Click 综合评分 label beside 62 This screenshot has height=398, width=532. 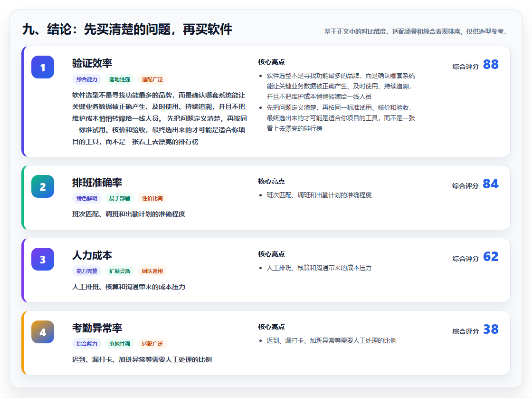pyautogui.click(x=465, y=259)
